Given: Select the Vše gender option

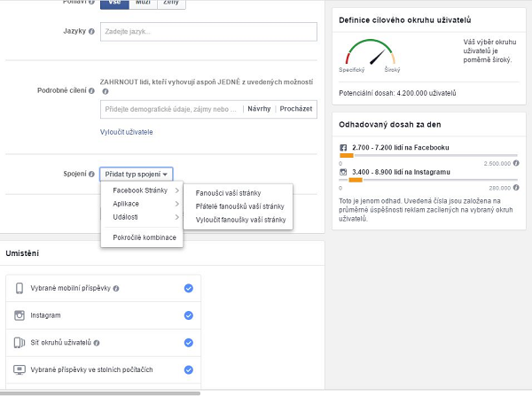Looking at the screenshot, I should [114, 4].
